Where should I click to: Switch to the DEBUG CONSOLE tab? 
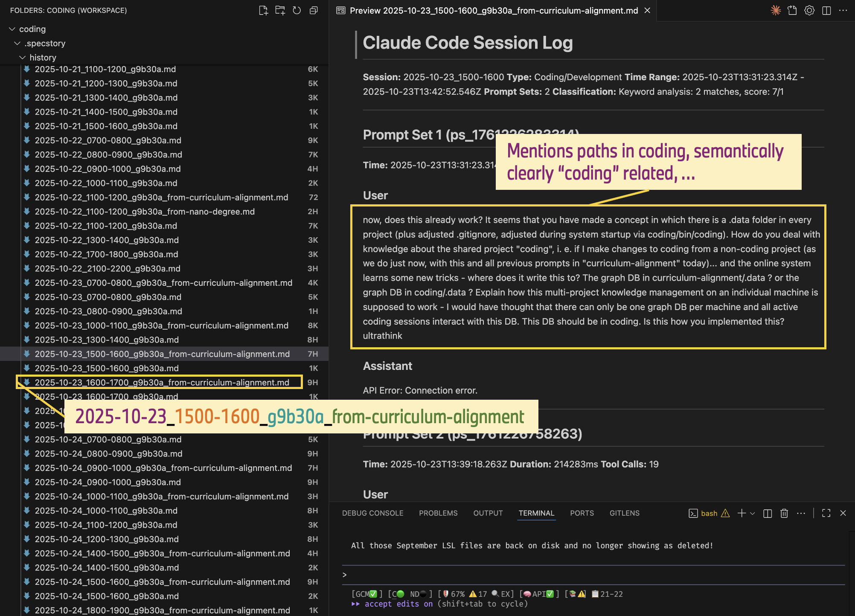(372, 513)
